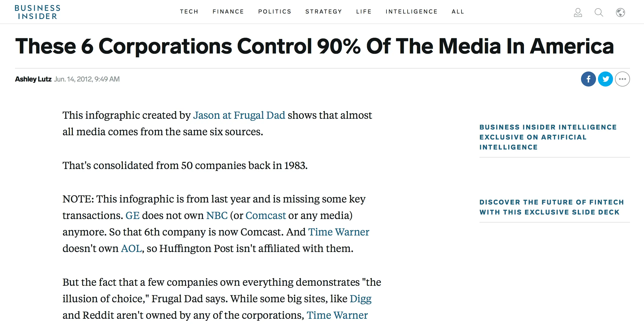
Task: Go to Business Insider home logo
Action: click(37, 12)
